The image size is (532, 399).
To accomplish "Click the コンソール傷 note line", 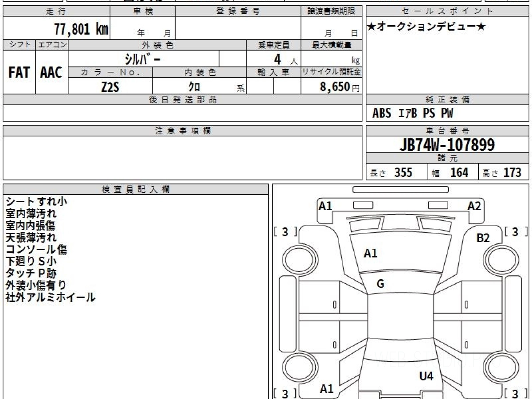I will (36, 249).
